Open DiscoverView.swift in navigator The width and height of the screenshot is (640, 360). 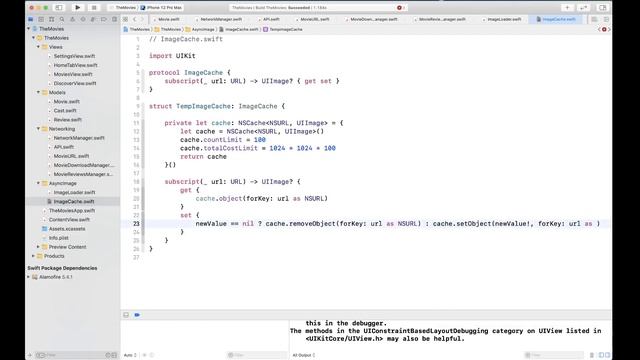75,83
